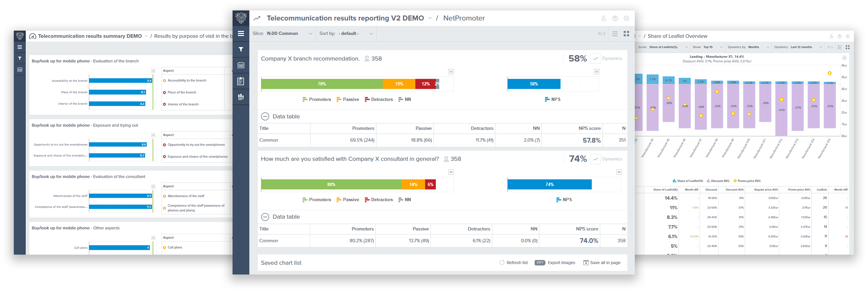Screen dimensions: 868x292
Task: Open Dynamics by Months dropdown, right window
Action: pos(748,47)
